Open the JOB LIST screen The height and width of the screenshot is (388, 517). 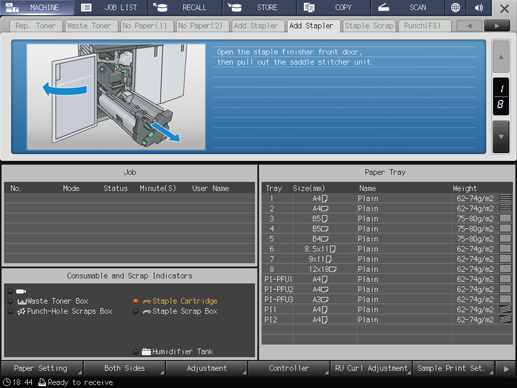click(111, 8)
